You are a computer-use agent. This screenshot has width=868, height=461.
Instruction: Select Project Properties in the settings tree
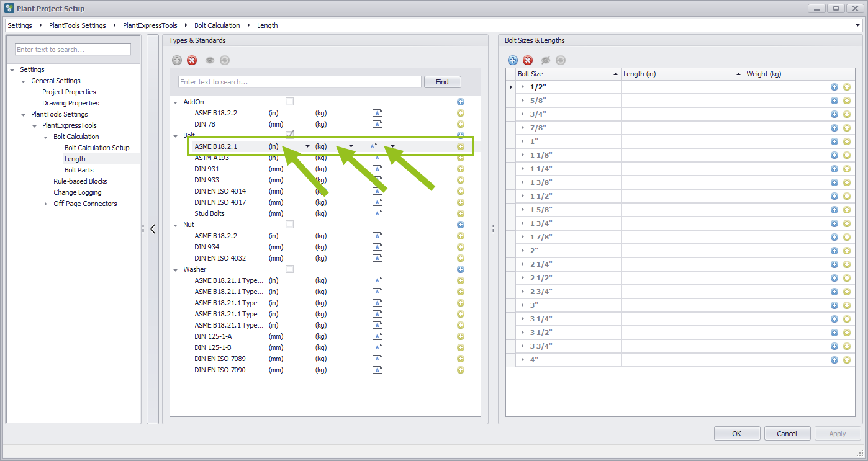[x=69, y=92]
